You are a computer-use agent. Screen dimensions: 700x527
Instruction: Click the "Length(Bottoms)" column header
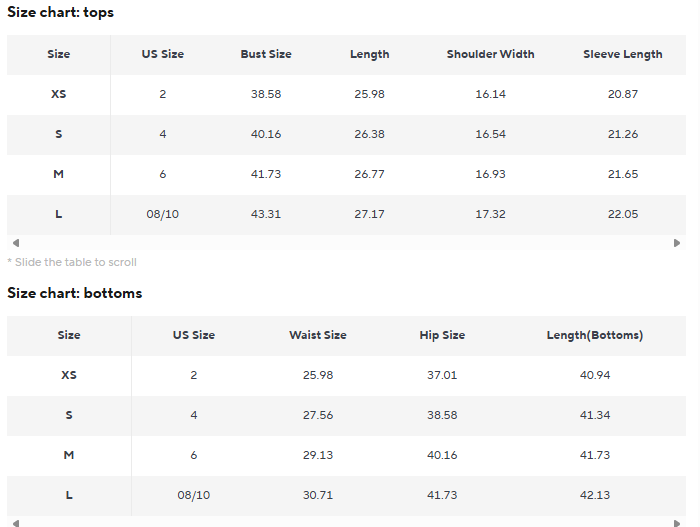point(594,336)
